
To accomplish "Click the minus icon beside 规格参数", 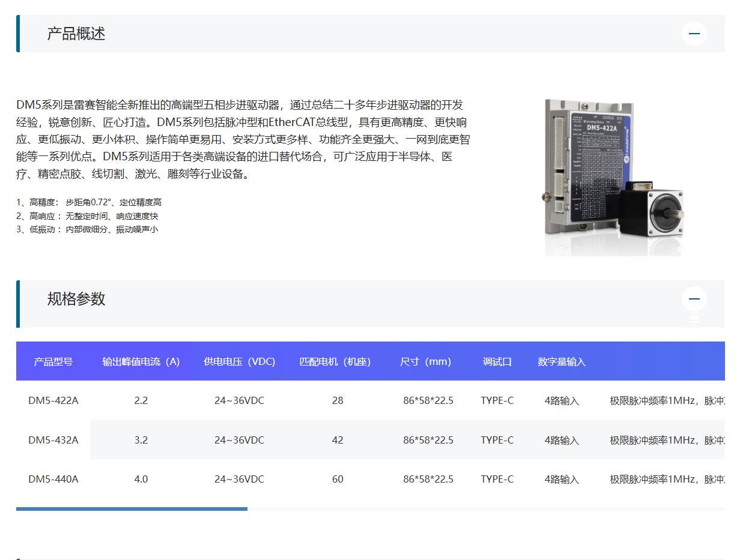I will (x=694, y=298).
